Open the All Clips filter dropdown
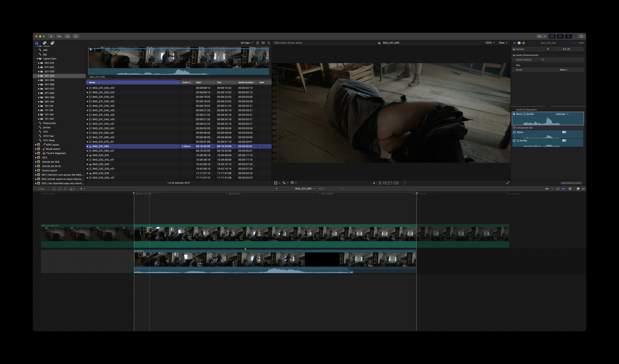Screen dimensions: 619x364 pyautogui.click(x=247, y=43)
